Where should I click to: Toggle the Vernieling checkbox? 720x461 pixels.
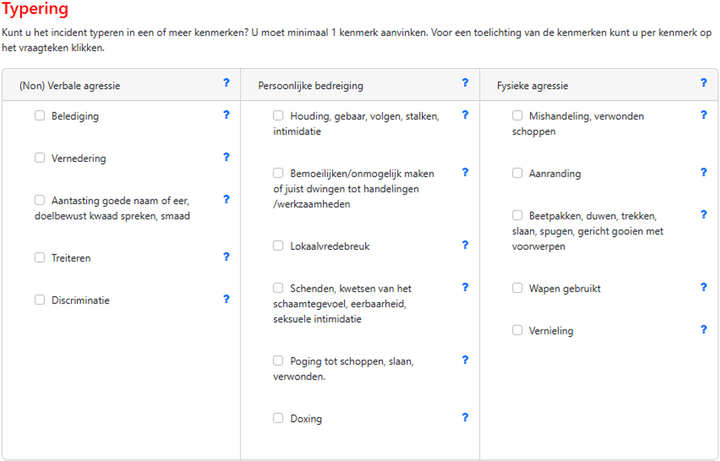coord(518,330)
